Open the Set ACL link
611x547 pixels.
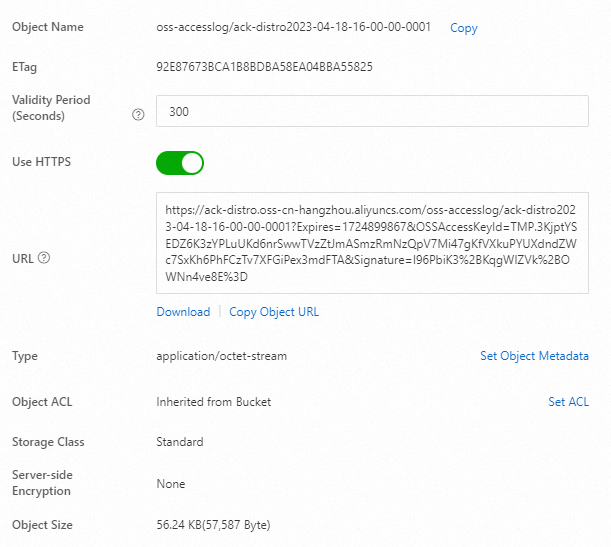click(568, 402)
